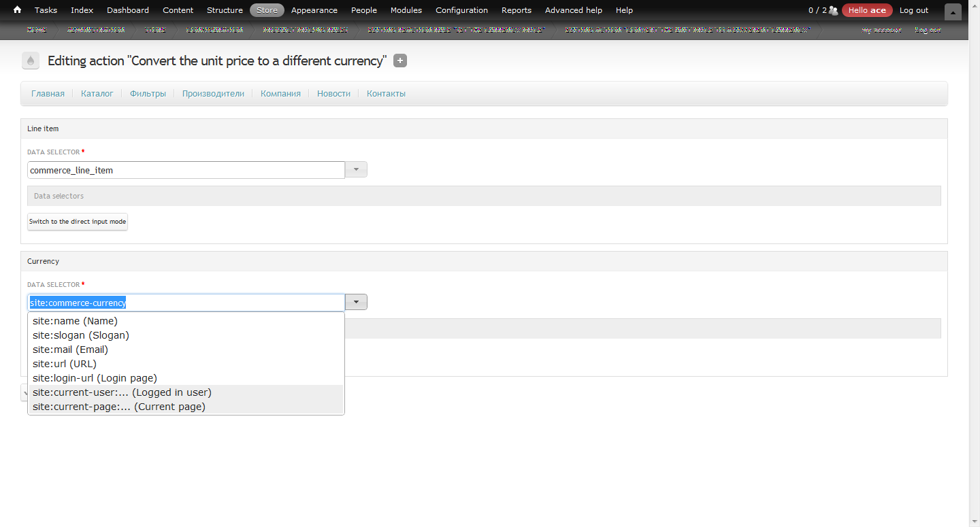This screenshot has width=980, height=527.
Task: Click the Switch to the direct input mode button
Action: tap(77, 221)
